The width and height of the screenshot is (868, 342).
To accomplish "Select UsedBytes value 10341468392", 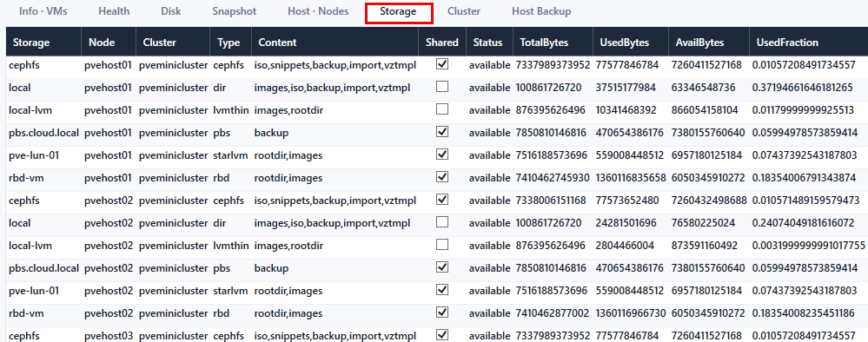I will 626,110.
